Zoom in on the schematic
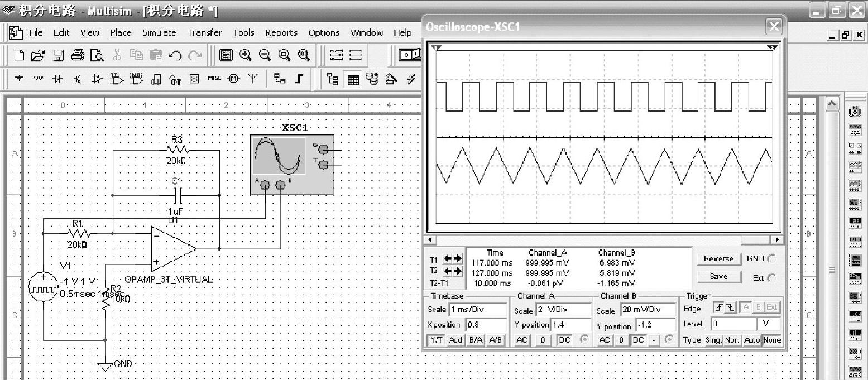 pyautogui.click(x=246, y=55)
